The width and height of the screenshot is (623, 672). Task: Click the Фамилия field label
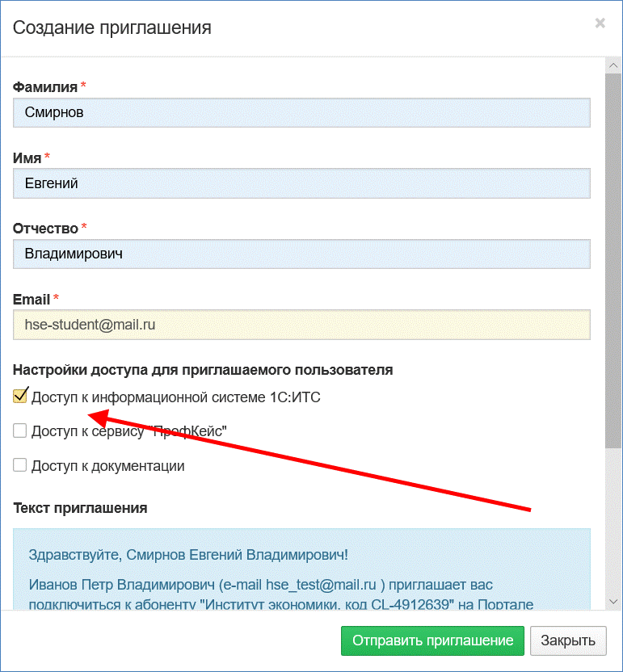pyautogui.click(x=45, y=87)
